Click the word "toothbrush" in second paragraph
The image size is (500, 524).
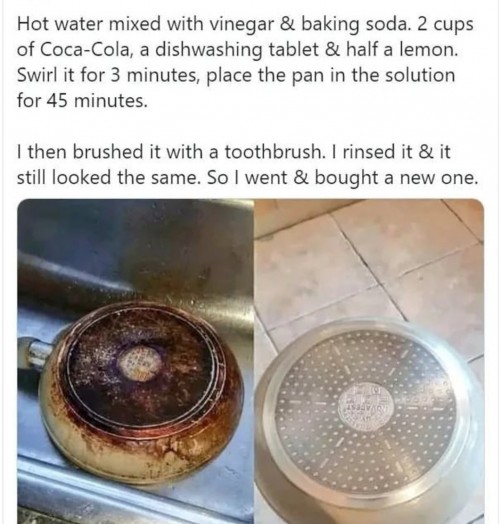pyautogui.click(x=273, y=151)
